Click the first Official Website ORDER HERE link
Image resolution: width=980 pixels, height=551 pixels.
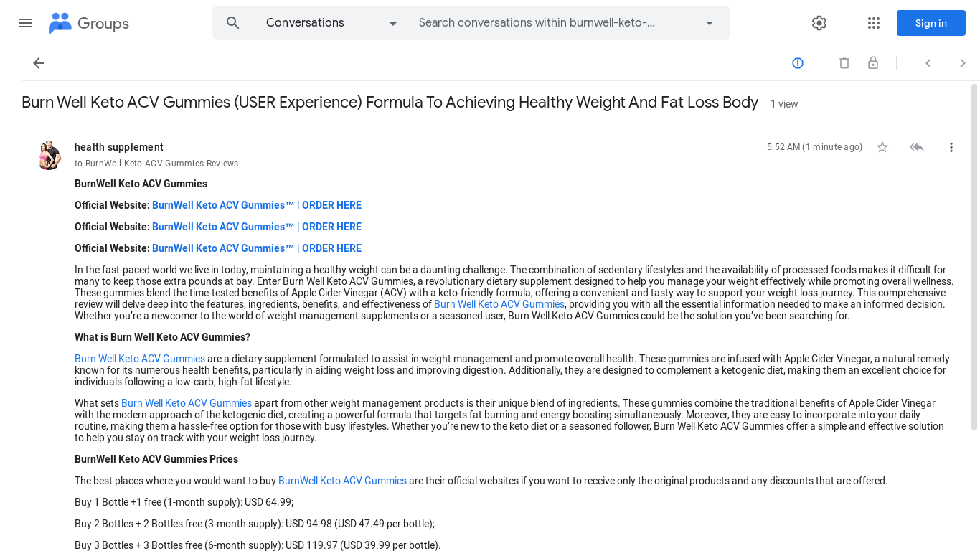(x=257, y=205)
